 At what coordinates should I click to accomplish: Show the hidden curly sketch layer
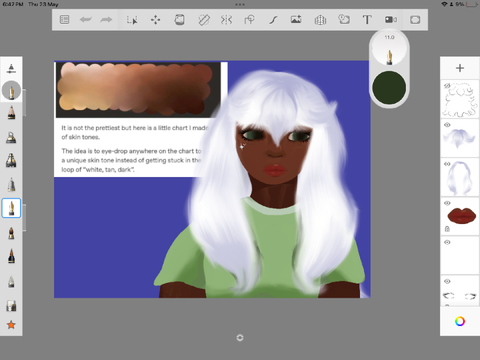447,86
